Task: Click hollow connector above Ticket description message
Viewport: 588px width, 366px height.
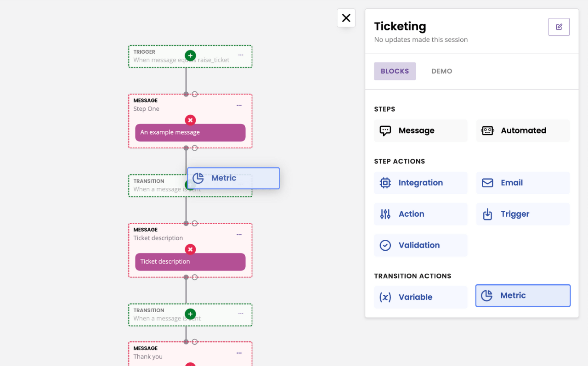Action: tap(195, 224)
